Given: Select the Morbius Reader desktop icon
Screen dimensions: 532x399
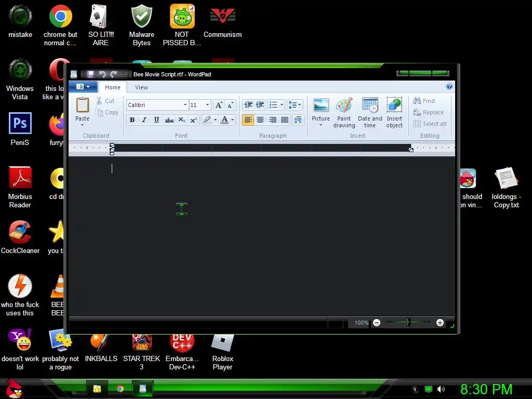Looking at the screenshot, I should point(20,187).
